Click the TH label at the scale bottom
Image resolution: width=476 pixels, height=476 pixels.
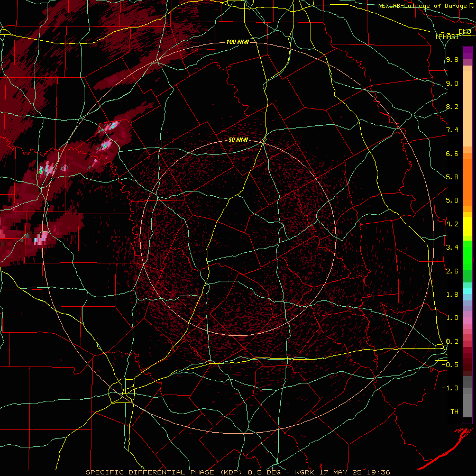tap(454, 411)
